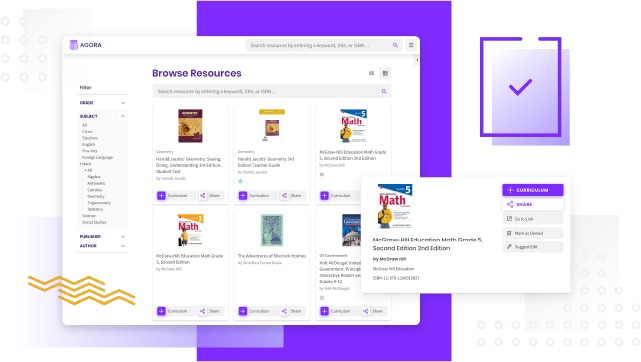Viewport: 641px width, 362px height.
Task: Select the Science subject filter
Action: coord(89,216)
